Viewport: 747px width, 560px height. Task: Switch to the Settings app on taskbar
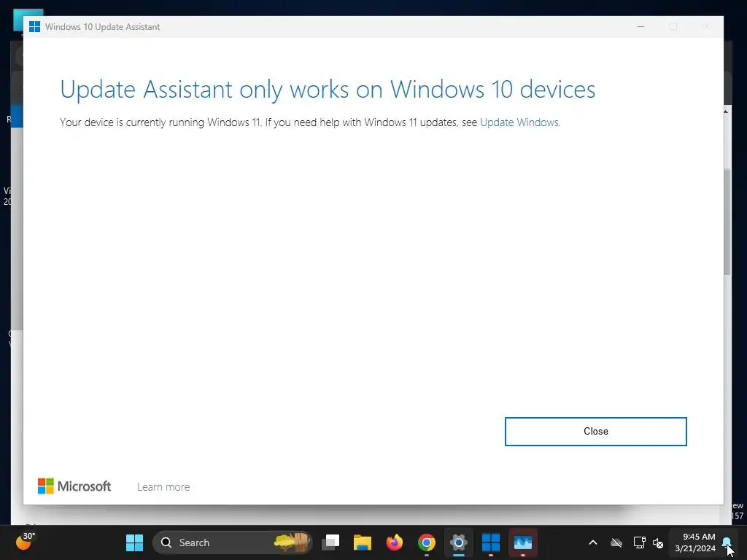[x=458, y=542]
